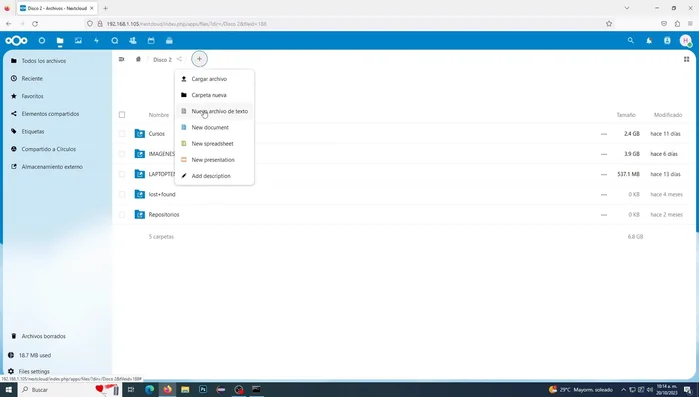Open share icon next to Disco 2
Screen dimensions: 699x397
(179, 59)
